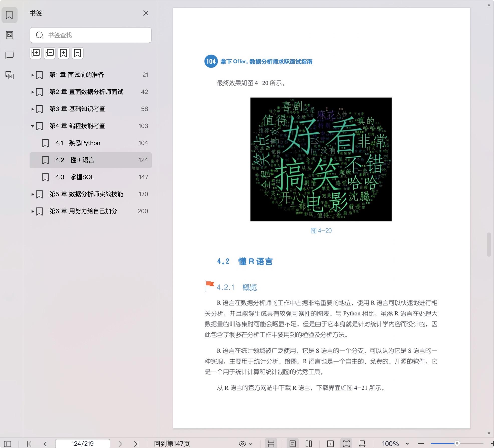Image resolution: width=494 pixels, height=448 pixels.
Task: Toggle fit page view
Action: [346, 444]
